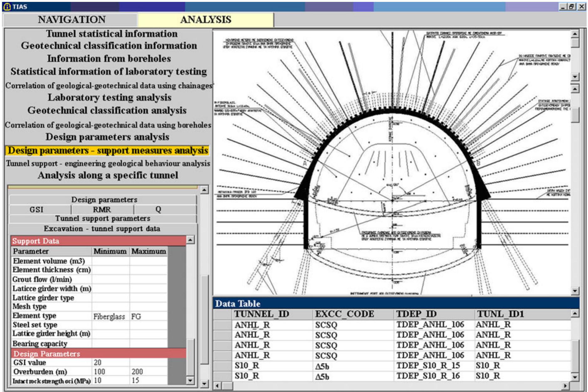
Task: Click the TIAS application icon in title bar
Action: (7, 7)
